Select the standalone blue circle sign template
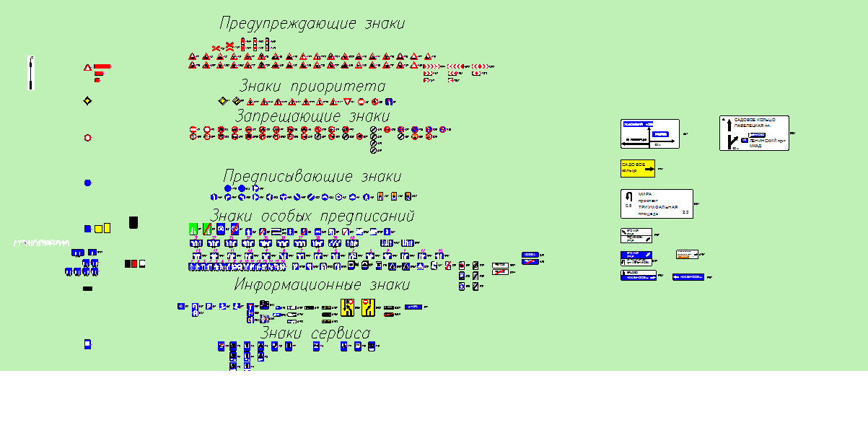Viewport: 868px width, 433px height. pos(88,183)
